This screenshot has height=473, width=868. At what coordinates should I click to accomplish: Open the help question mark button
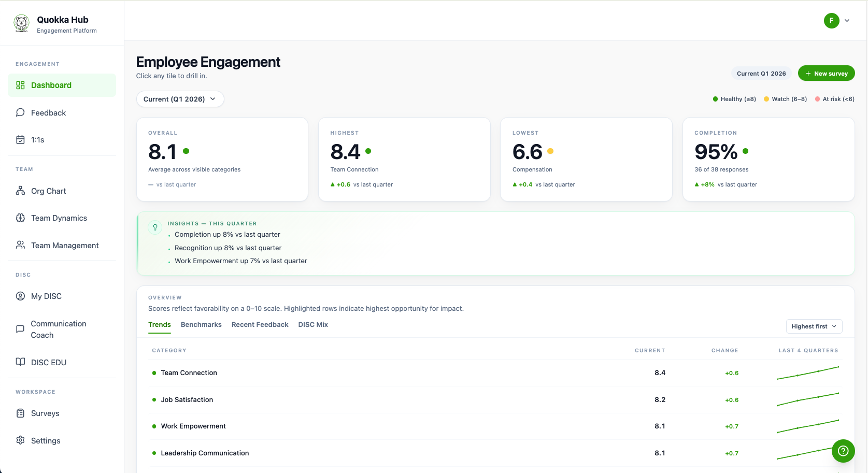843,451
